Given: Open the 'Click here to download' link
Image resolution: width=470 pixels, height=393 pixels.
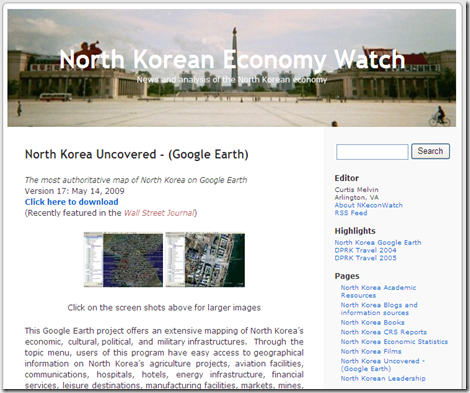Looking at the screenshot, I should 71,202.
